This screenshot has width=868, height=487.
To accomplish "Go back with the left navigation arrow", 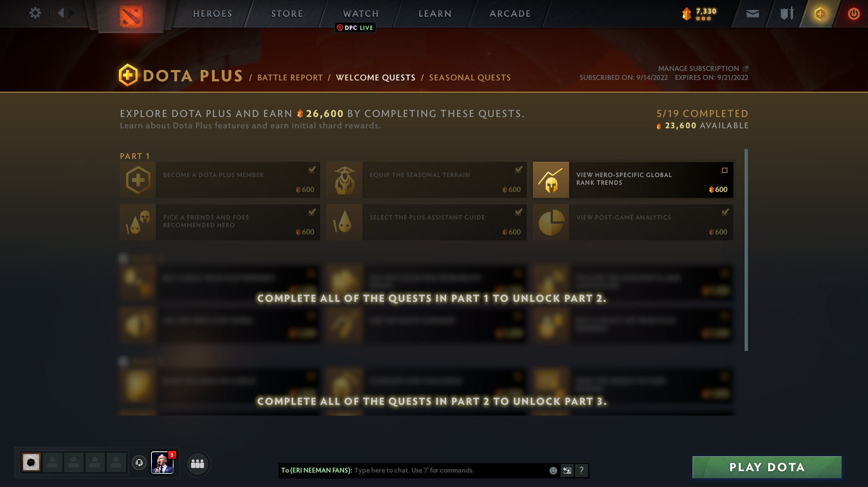I will point(61,13).
